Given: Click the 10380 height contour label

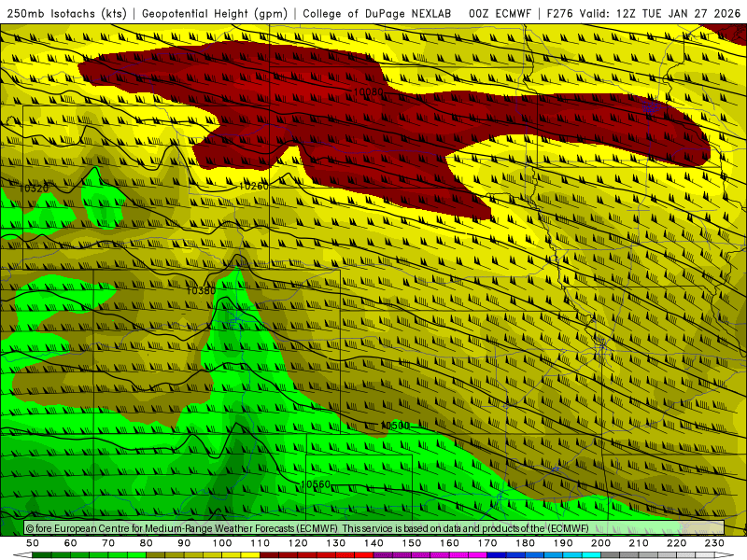Looking at the screenshot, I should 201,290.
